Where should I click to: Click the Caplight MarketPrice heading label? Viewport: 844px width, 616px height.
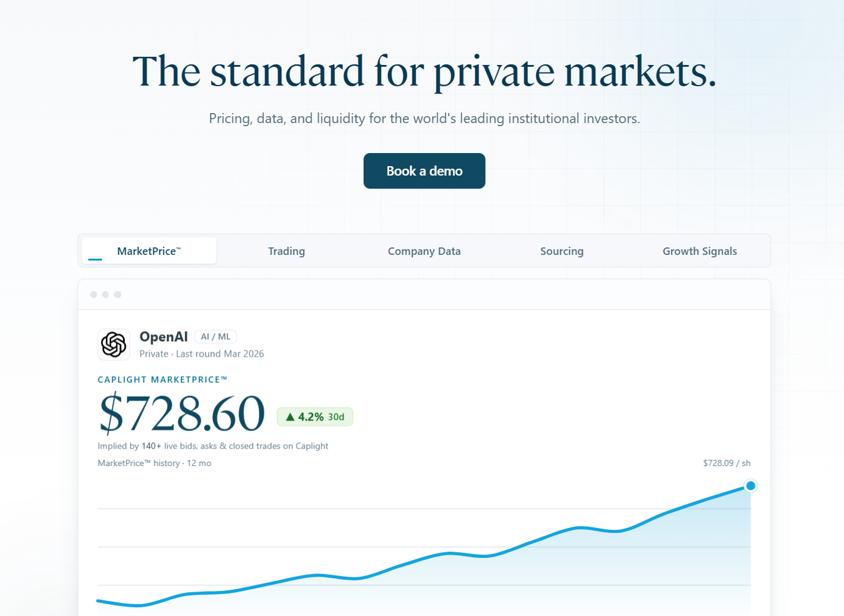pos(162,379)
